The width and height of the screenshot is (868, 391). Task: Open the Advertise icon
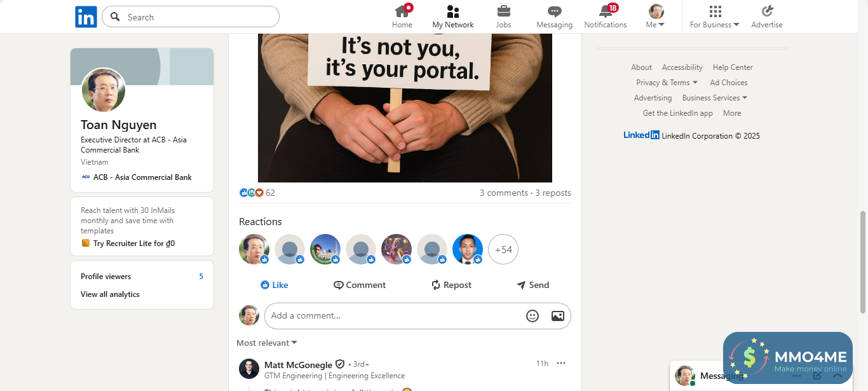click(x=767, y=11)
